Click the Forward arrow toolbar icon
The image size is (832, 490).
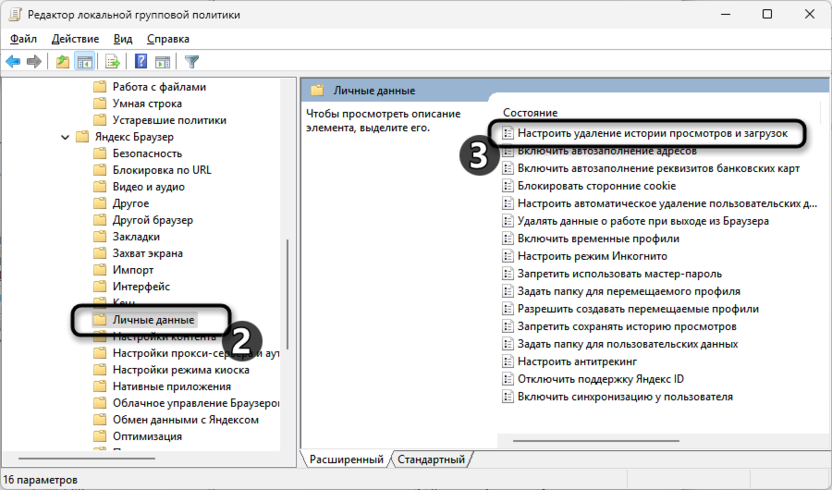pyautogui.click(x=34, y=62)
